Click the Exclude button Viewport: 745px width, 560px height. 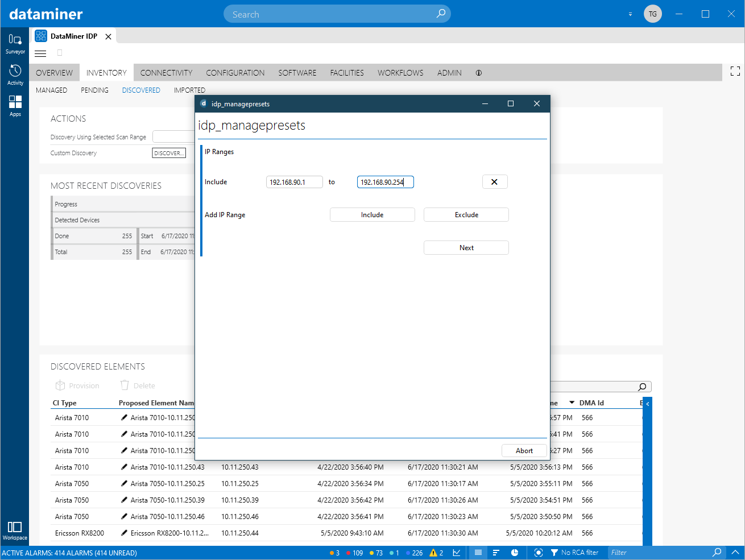[x=466, y=215]
